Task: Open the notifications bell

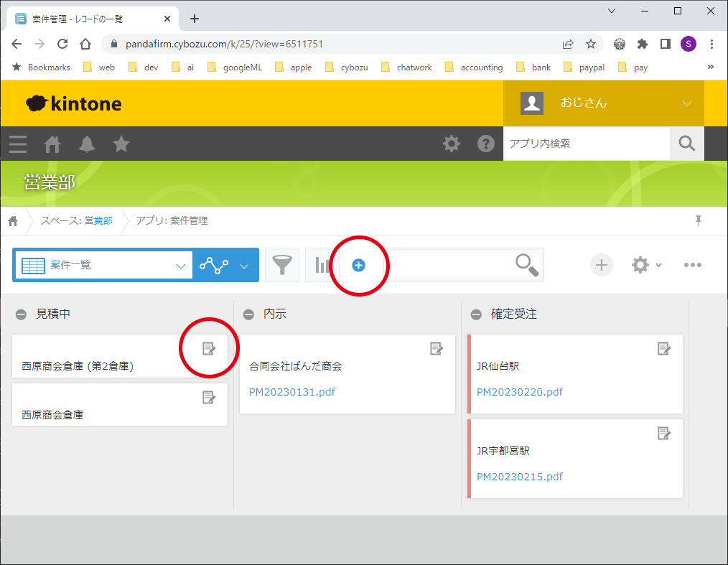Action: coord(87,144)
